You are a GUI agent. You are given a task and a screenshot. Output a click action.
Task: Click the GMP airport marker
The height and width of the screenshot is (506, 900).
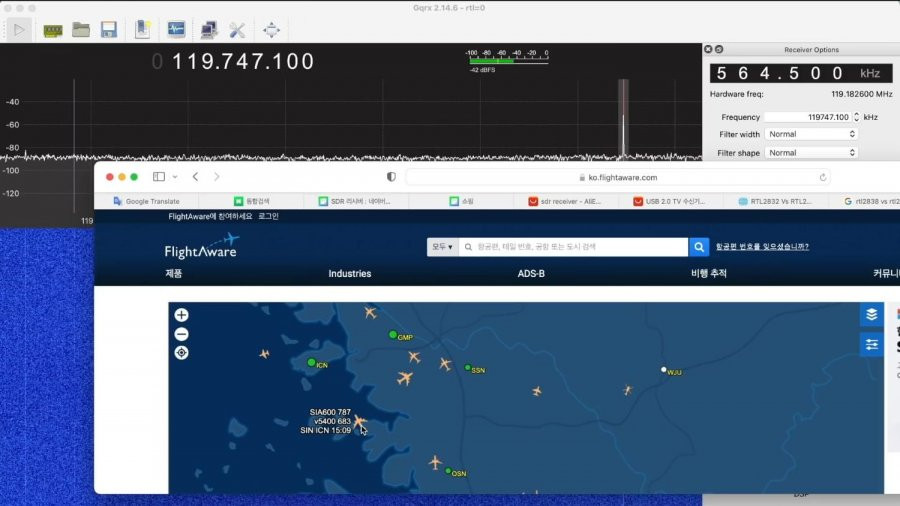pos(393,334)
